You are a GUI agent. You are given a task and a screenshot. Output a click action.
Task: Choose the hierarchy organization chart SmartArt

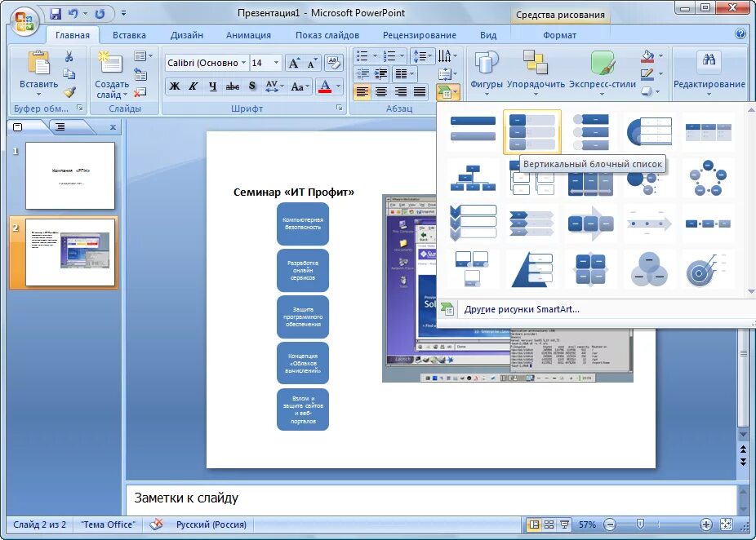(x=473, y=178)
